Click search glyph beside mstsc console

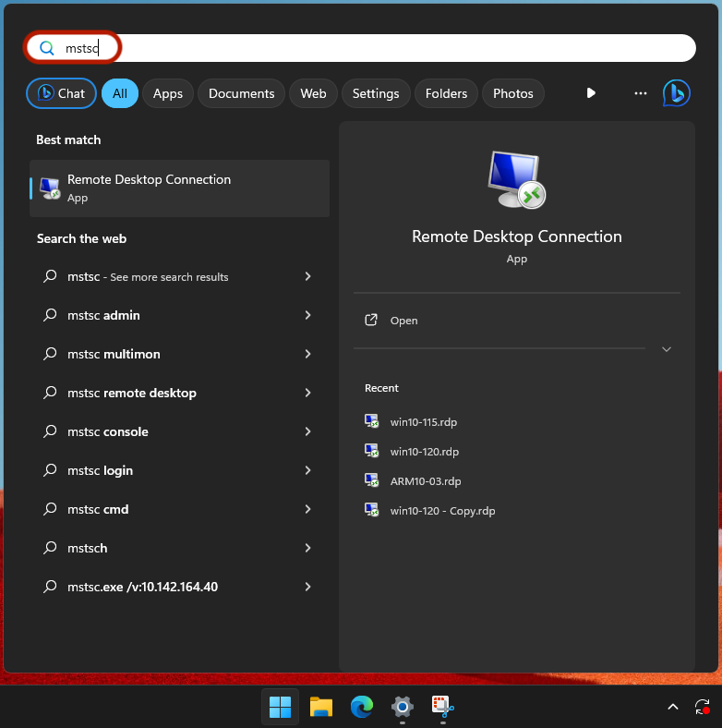50,431
